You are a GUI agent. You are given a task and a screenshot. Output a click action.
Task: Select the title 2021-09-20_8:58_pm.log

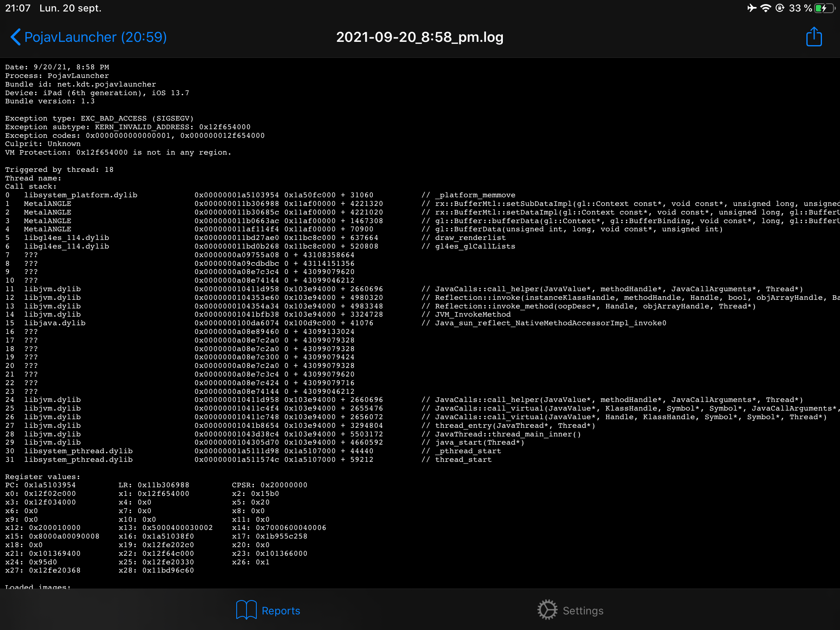coord(420,37)
